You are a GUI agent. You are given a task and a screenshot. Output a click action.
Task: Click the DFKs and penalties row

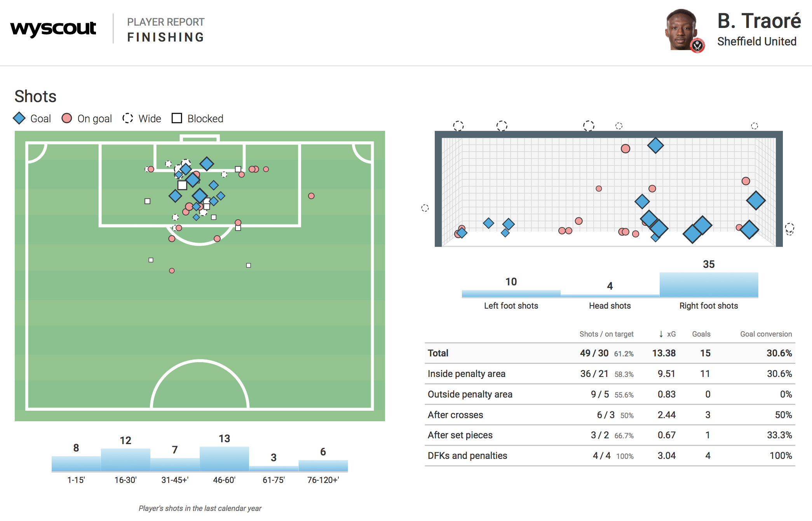[610, 456]
